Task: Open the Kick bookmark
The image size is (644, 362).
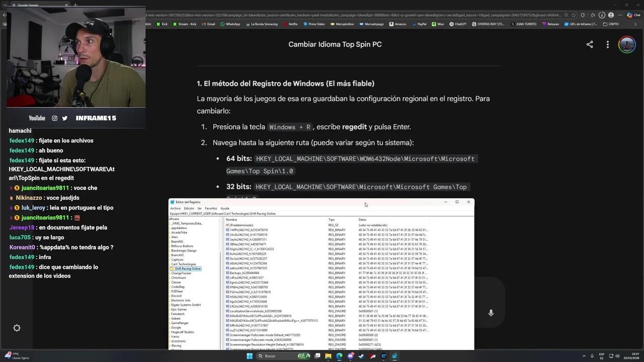Action: point(162,24)
